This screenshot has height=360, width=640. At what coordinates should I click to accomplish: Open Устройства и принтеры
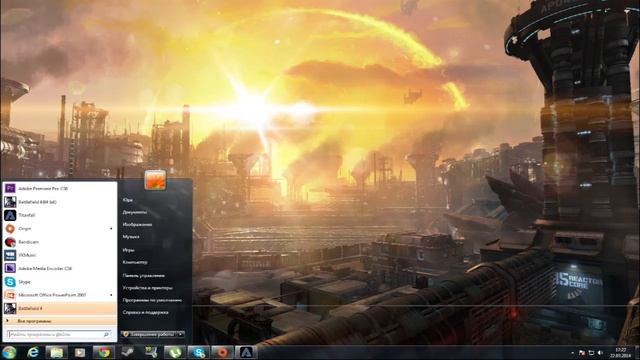147,288
